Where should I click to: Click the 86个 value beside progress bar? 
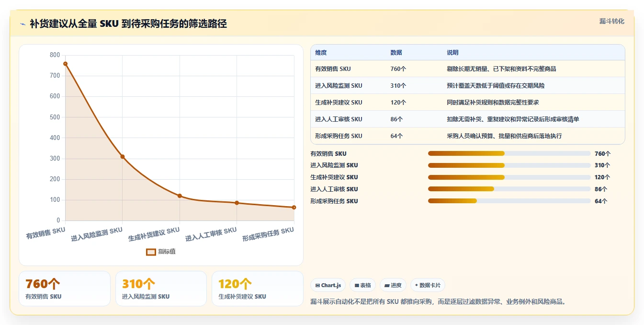coord(601,189)
